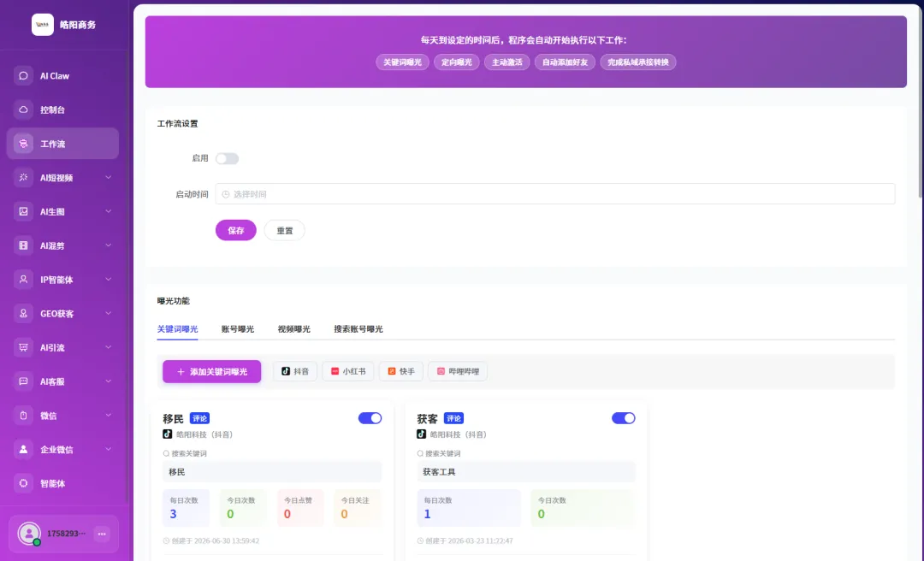
Task: Click the GEO获客 icon
Action: click(x=24, y=314)
